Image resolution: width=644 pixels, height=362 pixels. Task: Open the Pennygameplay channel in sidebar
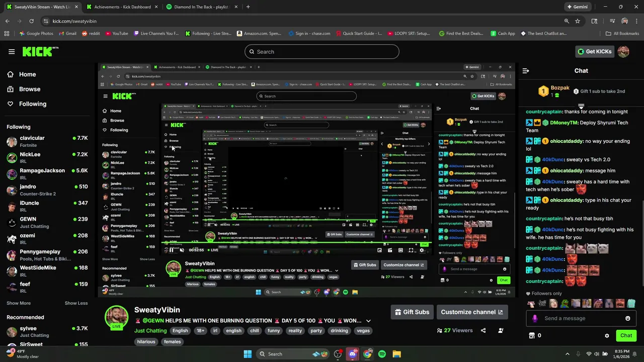[47, 255]
